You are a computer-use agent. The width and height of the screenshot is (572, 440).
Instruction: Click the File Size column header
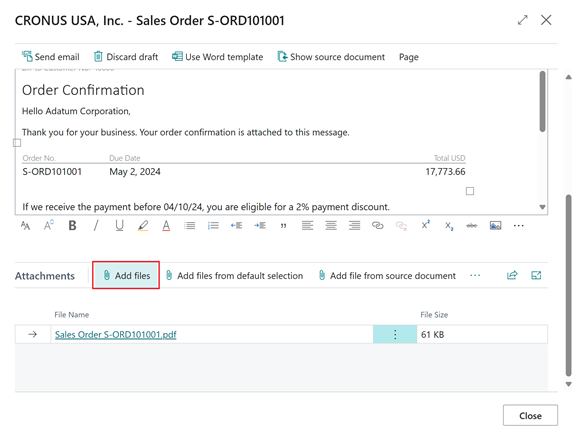[434, 314]
